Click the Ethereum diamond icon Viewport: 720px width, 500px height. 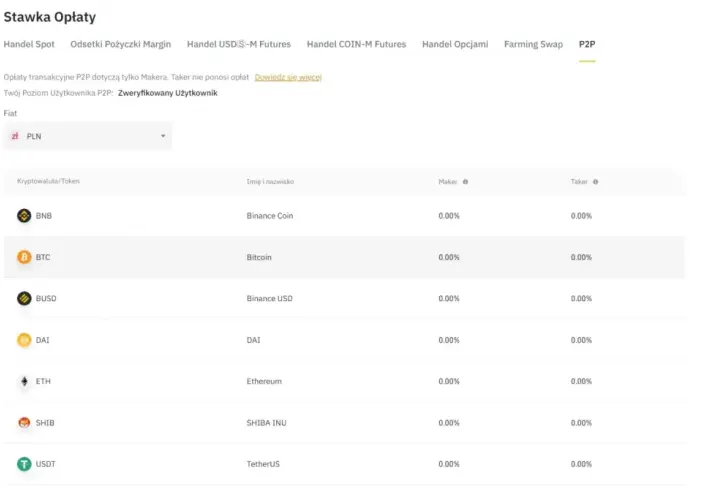(x=24, y=382)
